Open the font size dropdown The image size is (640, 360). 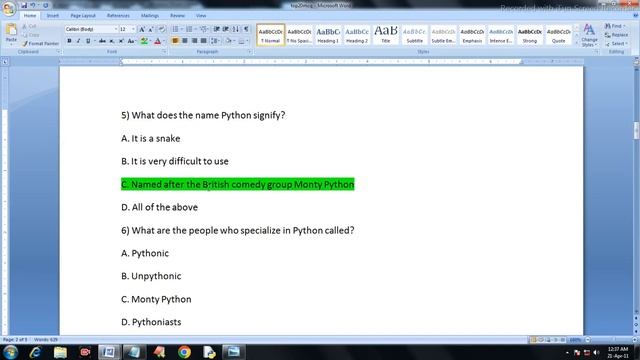point(133,29)
